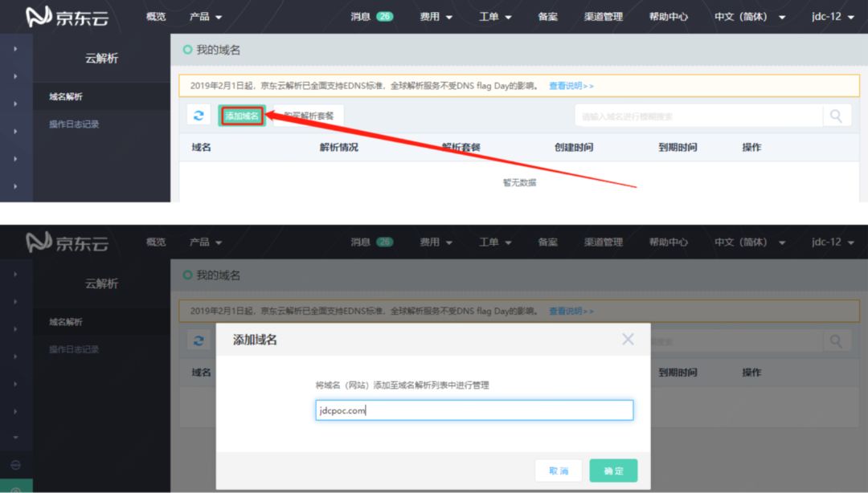
Task: Click the dimmed search magnifier behind the dialog
Action: click(836, 341)
